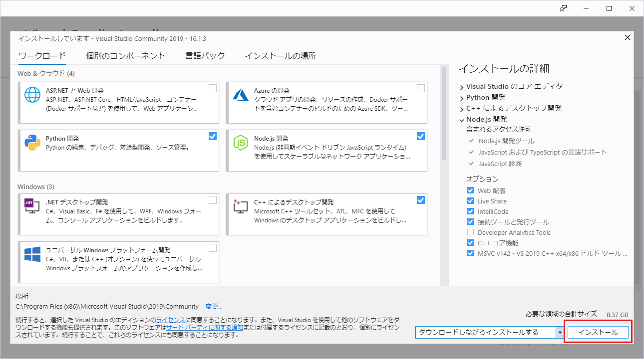Viewport: 644px width, 359px height.
Task: Click JavaScript および TypeScript の言語サポート item
Action: point(543,152)
